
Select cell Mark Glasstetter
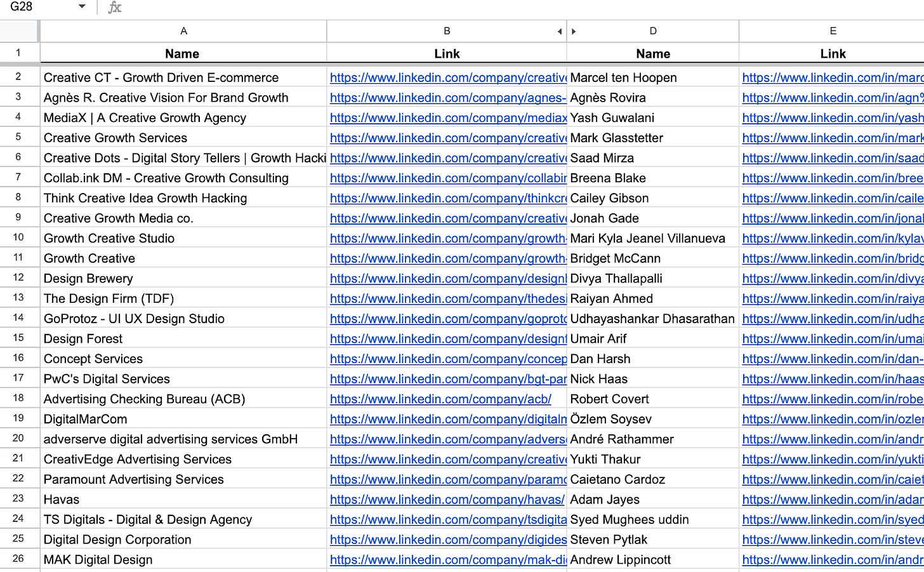coord(653,138)
